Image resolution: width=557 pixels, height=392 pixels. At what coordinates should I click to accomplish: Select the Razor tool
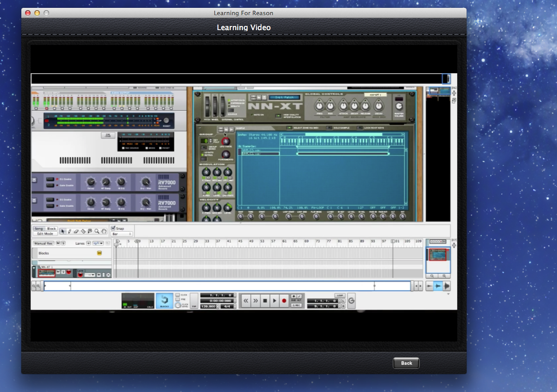click(83, 231)
